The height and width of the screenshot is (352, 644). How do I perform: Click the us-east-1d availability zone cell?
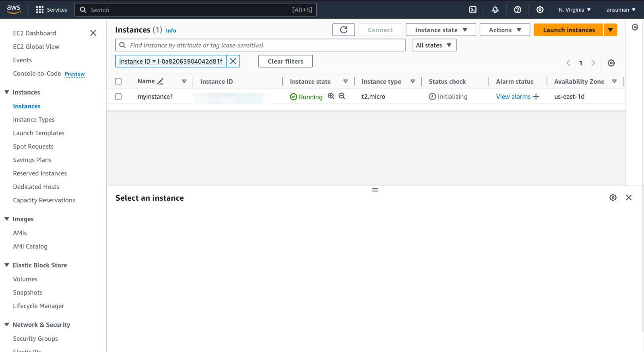pos(569,97)
